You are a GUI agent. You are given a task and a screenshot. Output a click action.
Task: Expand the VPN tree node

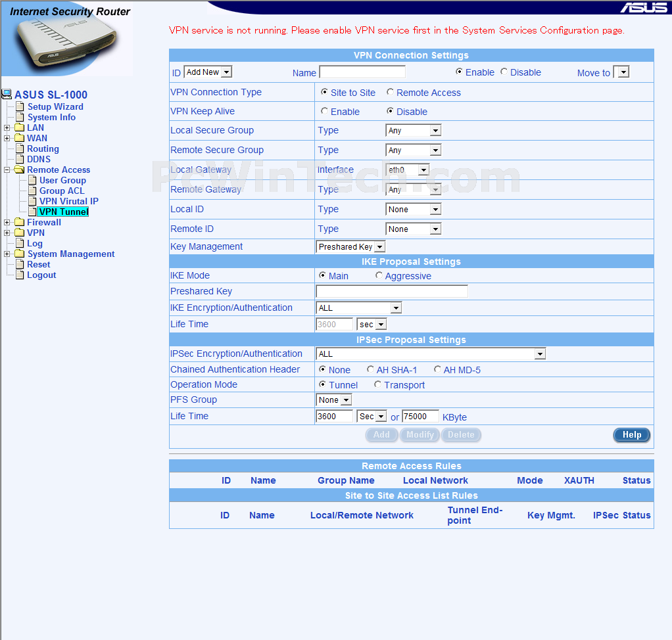(x=7, y=233)
